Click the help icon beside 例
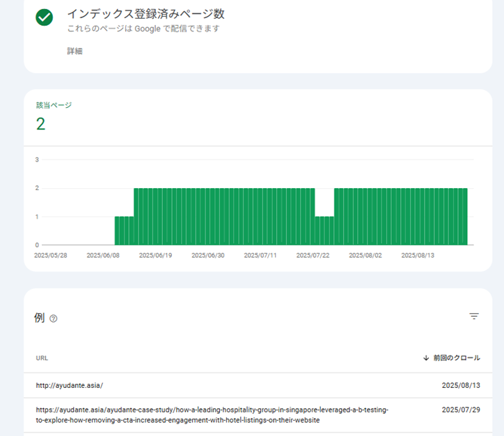The width and height of the screenshot is (504, 436). 54,318
